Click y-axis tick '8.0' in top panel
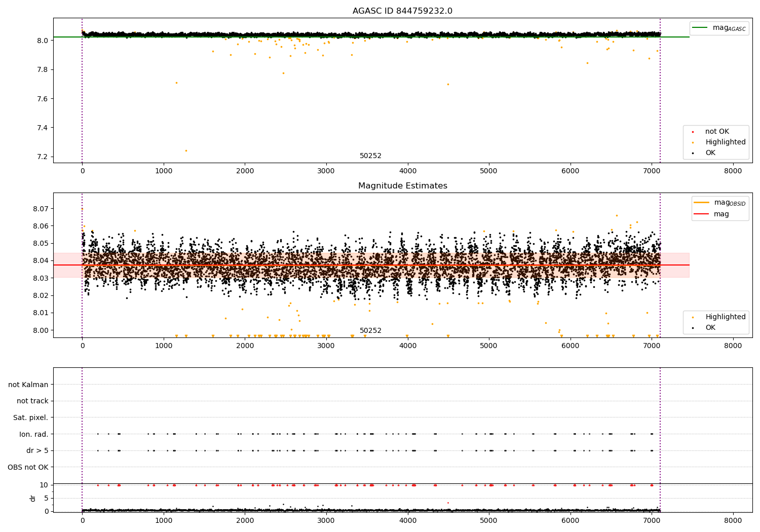This screenshot has width=760, height=532. click(43, 41)
